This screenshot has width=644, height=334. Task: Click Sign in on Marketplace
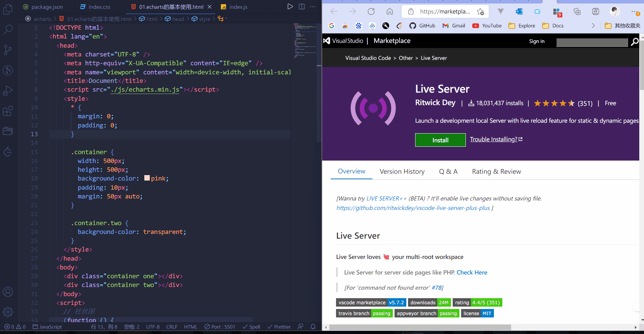coord(537,41)
